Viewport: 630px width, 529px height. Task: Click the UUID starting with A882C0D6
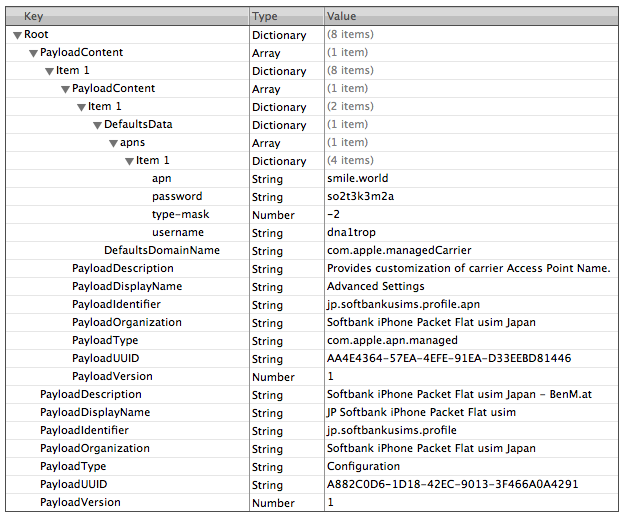coord(452,484)
